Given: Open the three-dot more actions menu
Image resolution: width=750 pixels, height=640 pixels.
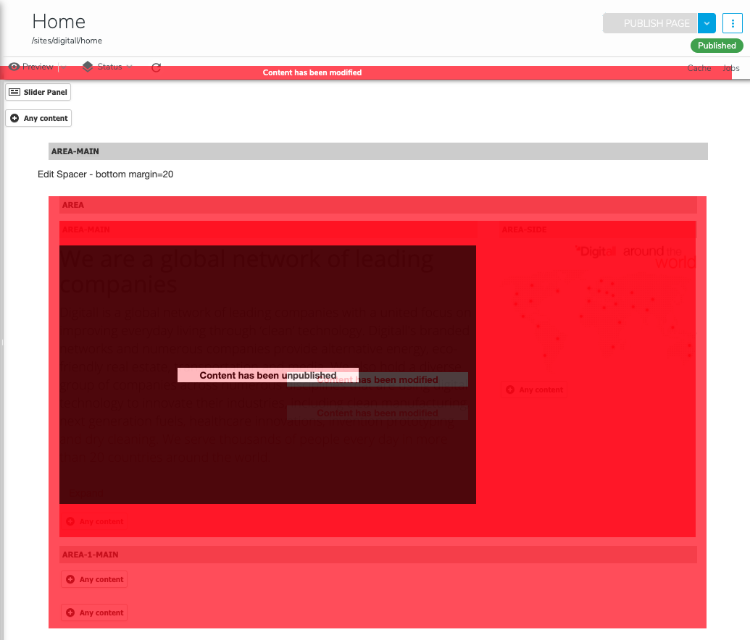Looking at the screenshot, I should pos(732,23).
